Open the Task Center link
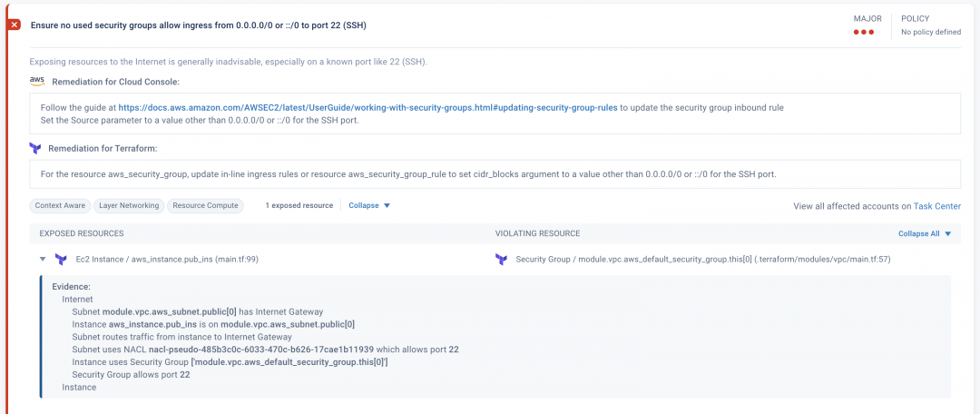This screenshot has height=414, width=980. 936,206
